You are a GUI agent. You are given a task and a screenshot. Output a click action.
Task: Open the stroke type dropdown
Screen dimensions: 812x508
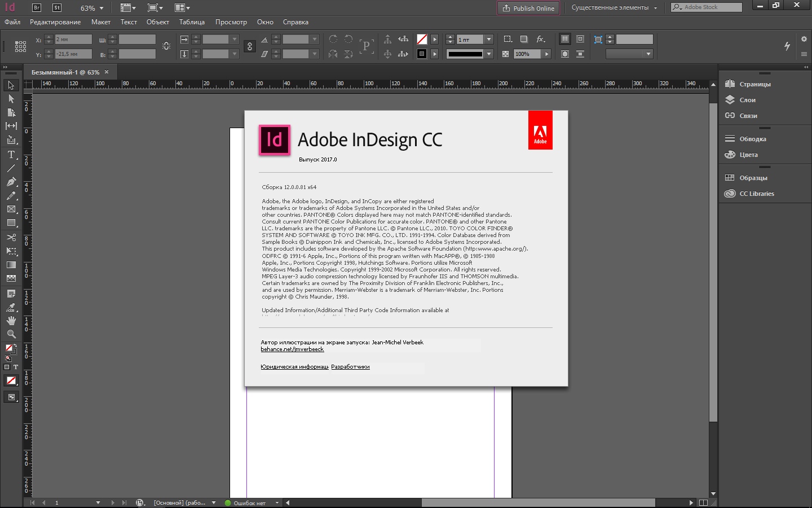coord(489,54)
